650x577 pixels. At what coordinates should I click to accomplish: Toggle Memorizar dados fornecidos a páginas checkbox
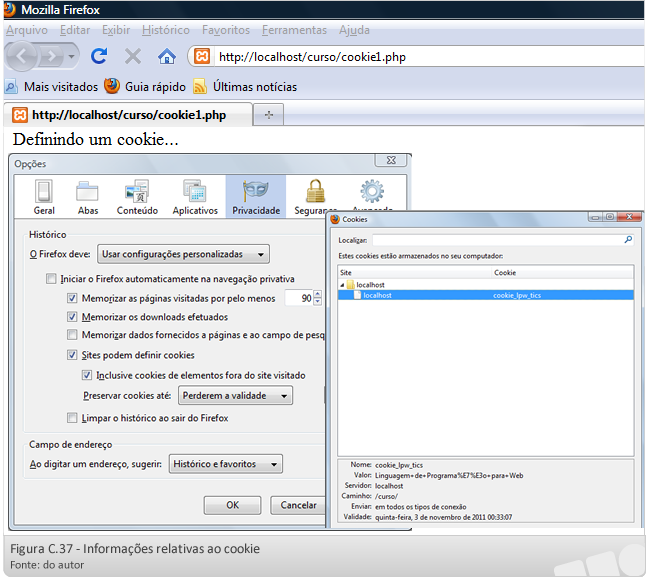tap(72, 335)
